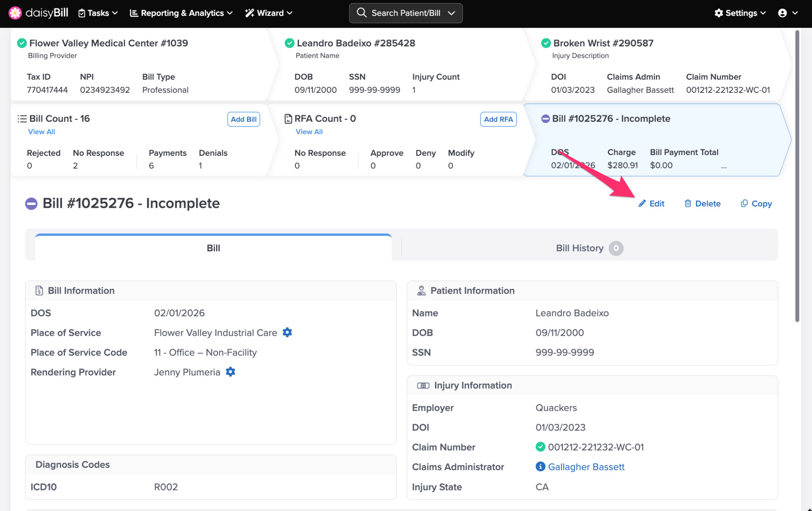Click the Edit pencil icon for this bill
812x511 pixels.
[x=642, y=203]
